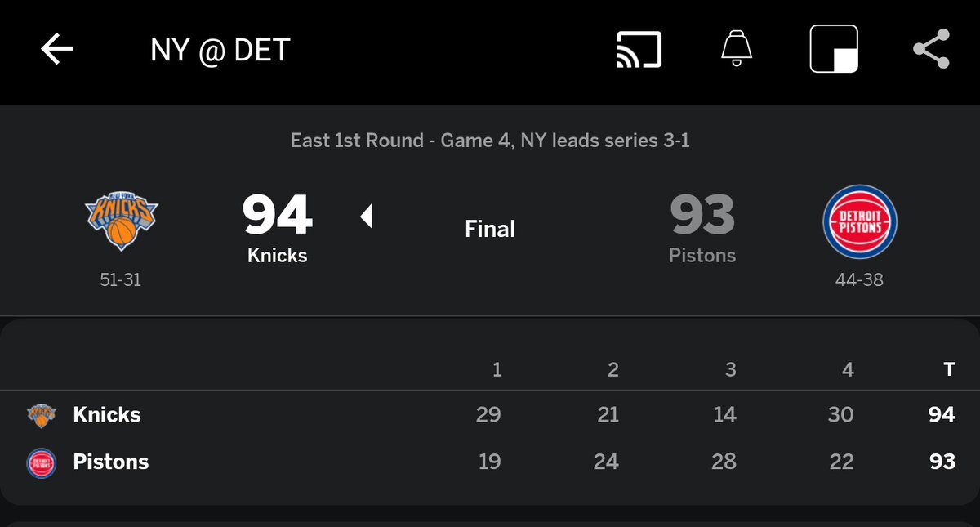Screen dimensions: 980x527
Task: Tap the Pistons row in the linescore
Action: 111,462
